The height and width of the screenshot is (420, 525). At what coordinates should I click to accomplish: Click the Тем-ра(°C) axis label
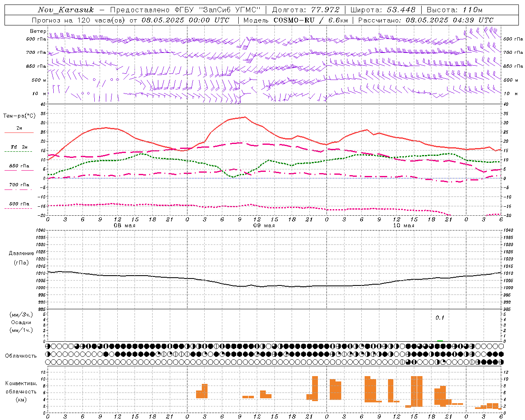click(x=19, y=116)
